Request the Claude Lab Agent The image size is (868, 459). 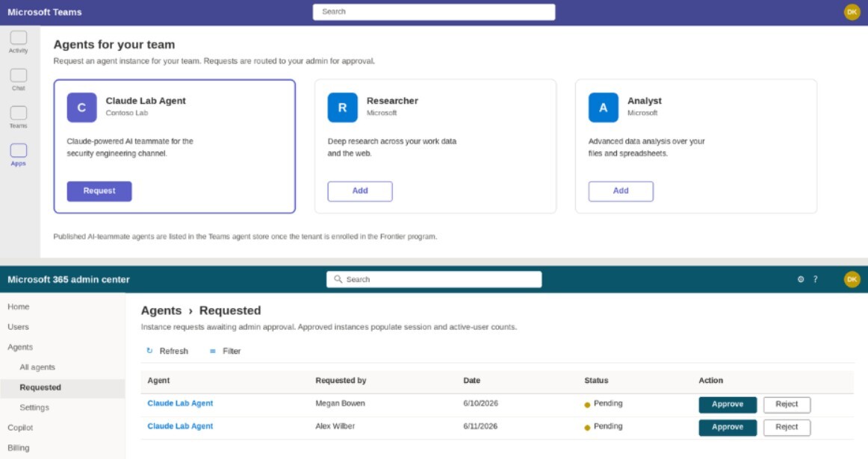pos(99,191)
